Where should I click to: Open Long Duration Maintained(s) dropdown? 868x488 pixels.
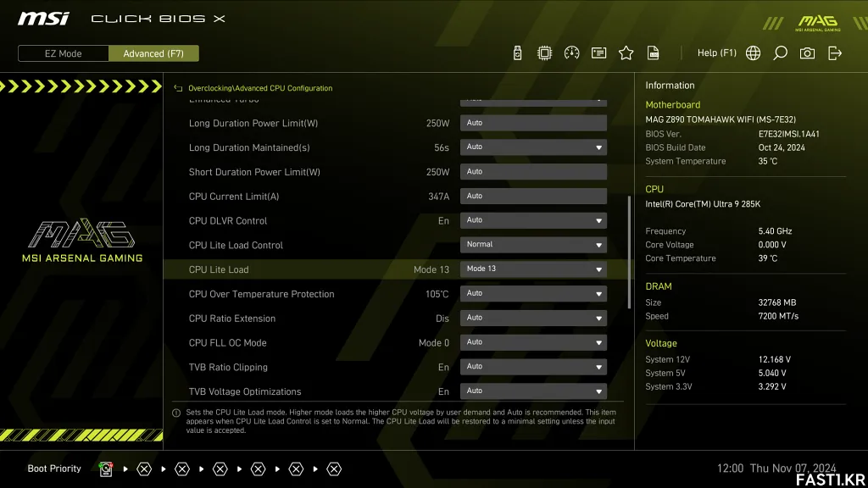coord(533,147)
